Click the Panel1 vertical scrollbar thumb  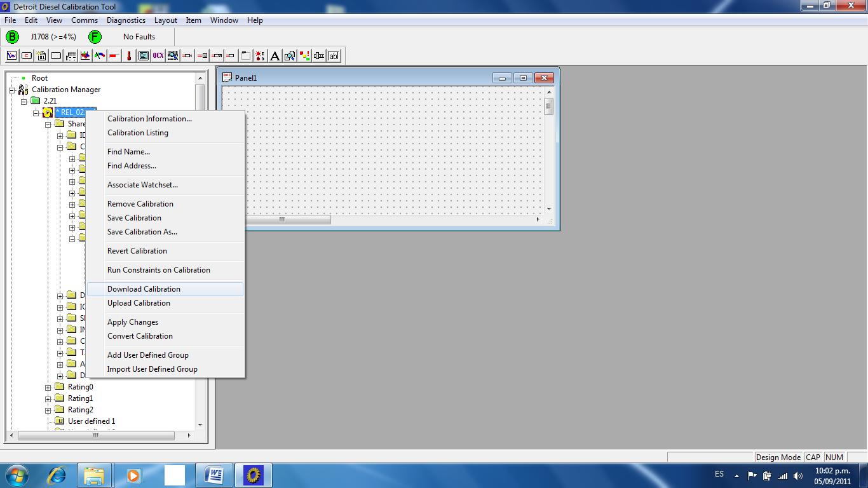(549, 106)
